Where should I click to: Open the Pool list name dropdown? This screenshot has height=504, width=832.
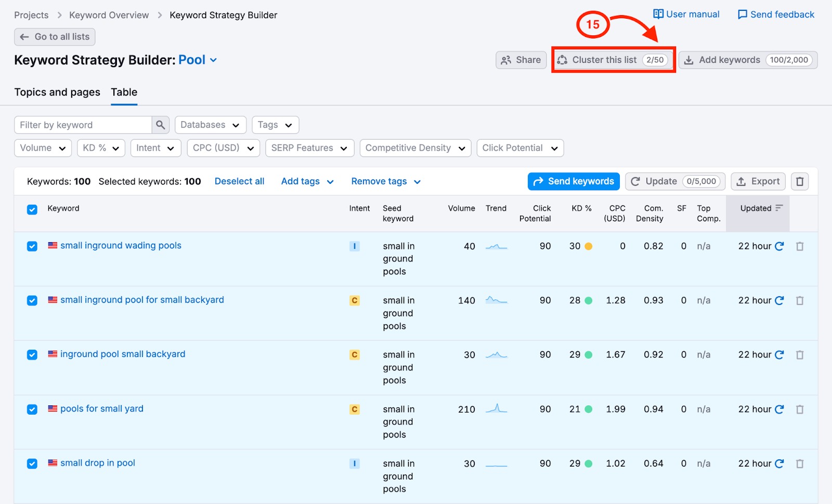click(198, 60)
